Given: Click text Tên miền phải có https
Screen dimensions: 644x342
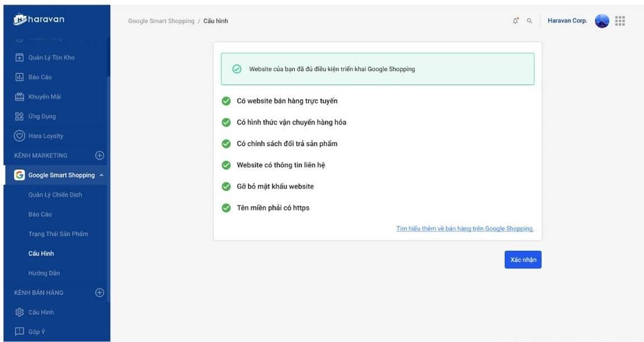Looking at the screenshot, I should [273, 207].
